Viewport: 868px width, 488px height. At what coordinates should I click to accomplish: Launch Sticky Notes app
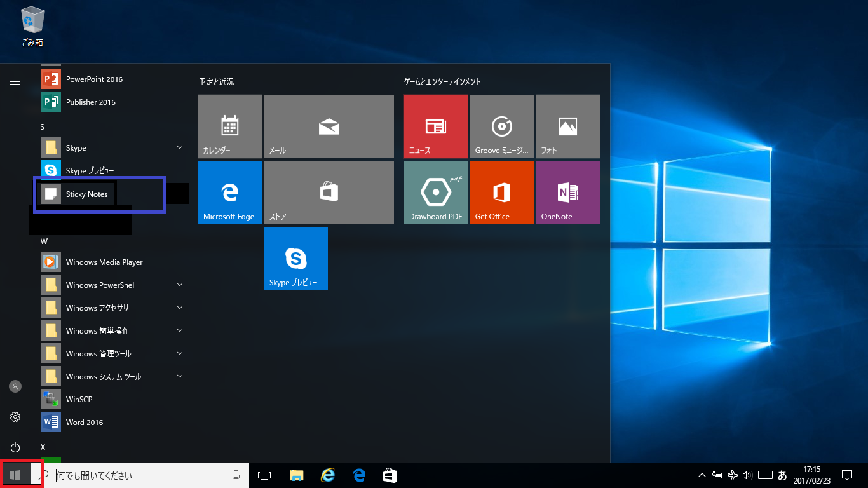pyautogui.click(x=112, y=194)
